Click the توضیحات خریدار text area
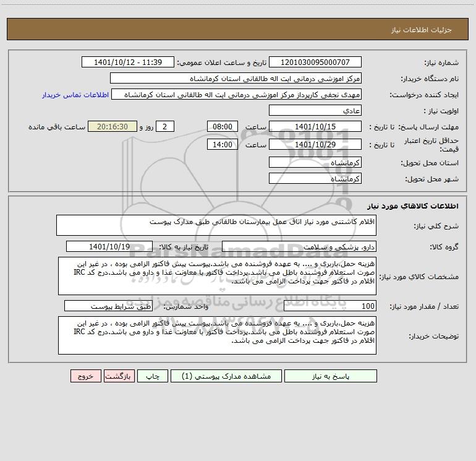 coord(217,335)
